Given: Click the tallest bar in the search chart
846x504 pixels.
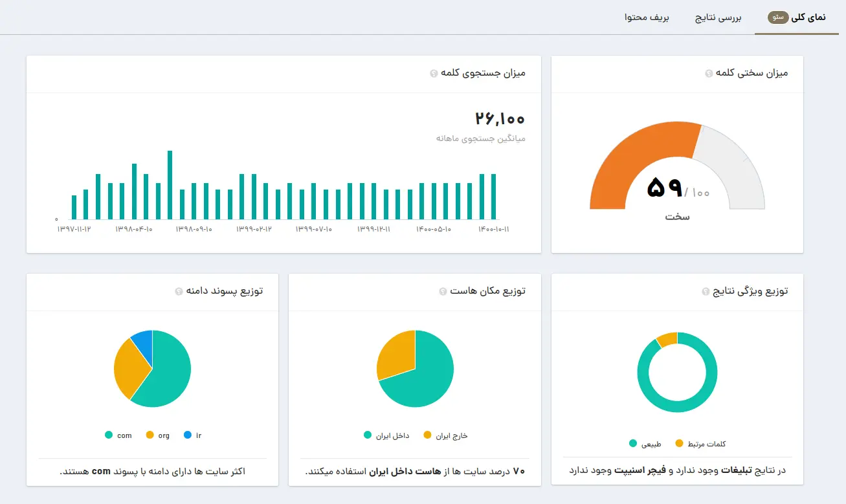Looking at the screenshot, I should [x=170, y=185].
